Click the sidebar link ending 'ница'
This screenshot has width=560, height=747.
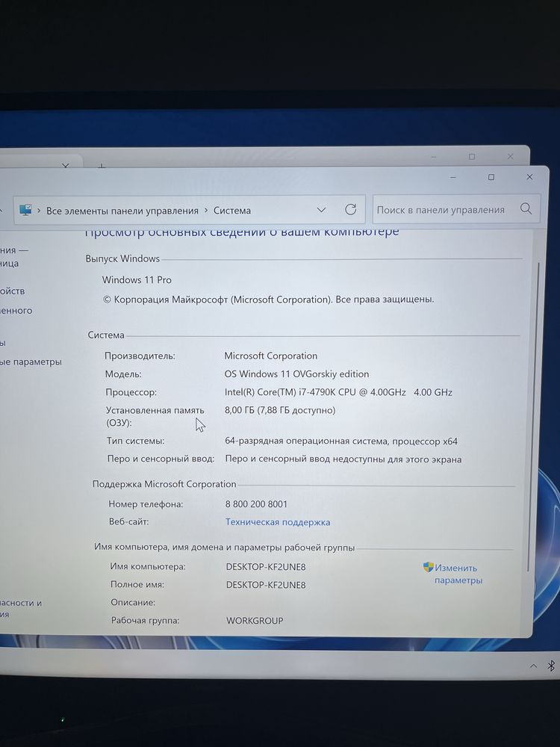tap(10, 264)
